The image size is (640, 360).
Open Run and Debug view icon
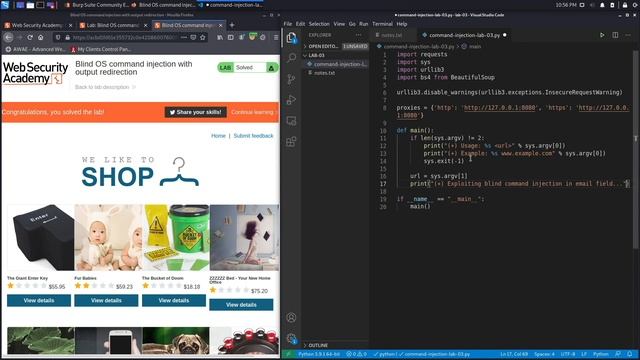[291, 100]
